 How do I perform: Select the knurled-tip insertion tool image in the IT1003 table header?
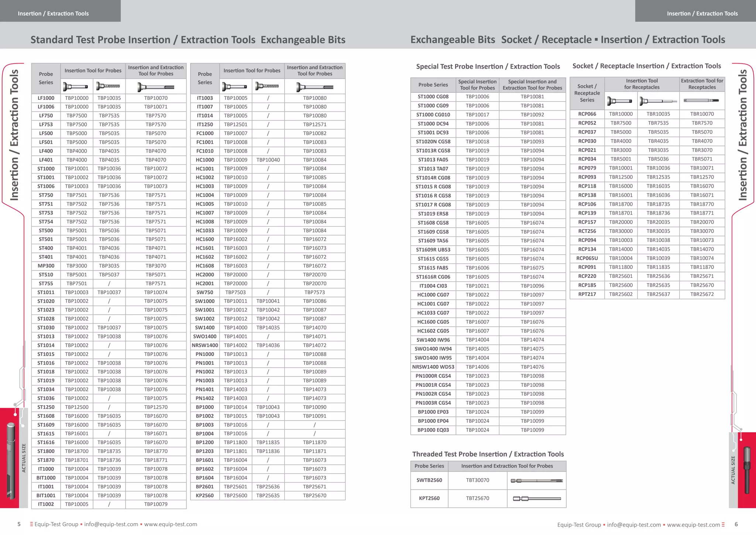tap(267, 86)
